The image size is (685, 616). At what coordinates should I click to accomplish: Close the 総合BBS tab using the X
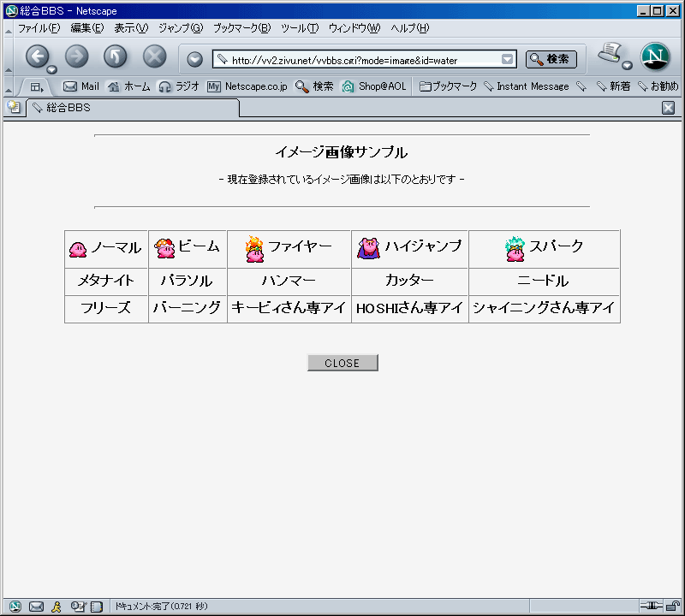pos(668,108)
